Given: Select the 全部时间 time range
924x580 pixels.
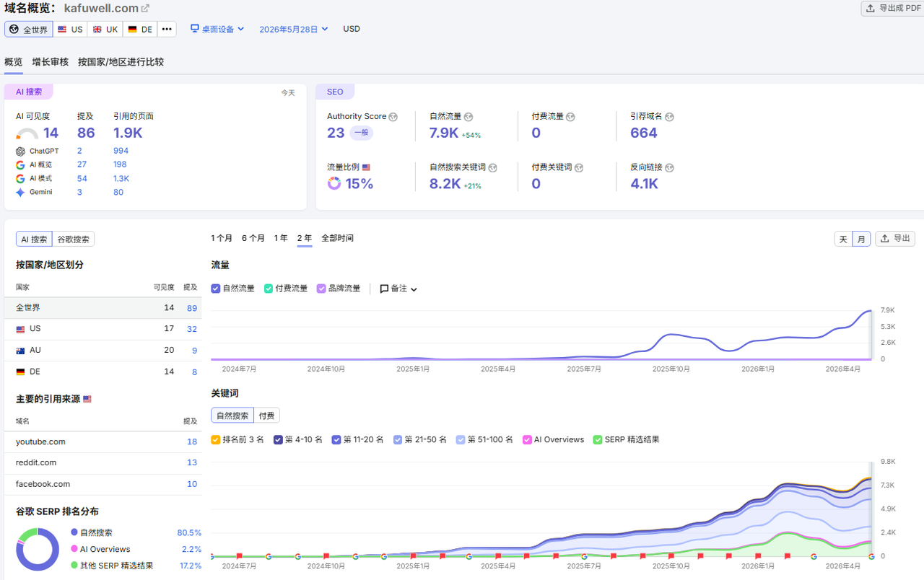Looking at the screenshot, I should (x=338, y=238).
